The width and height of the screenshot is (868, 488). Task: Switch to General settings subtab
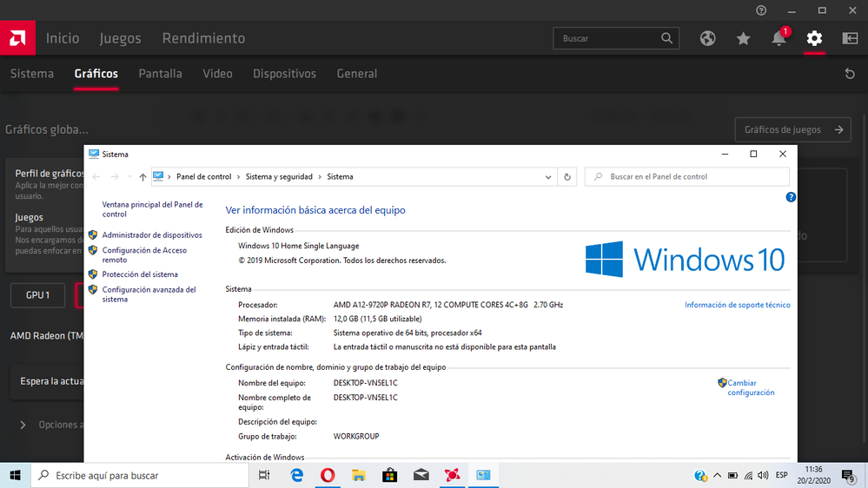[x=357, y=74]
